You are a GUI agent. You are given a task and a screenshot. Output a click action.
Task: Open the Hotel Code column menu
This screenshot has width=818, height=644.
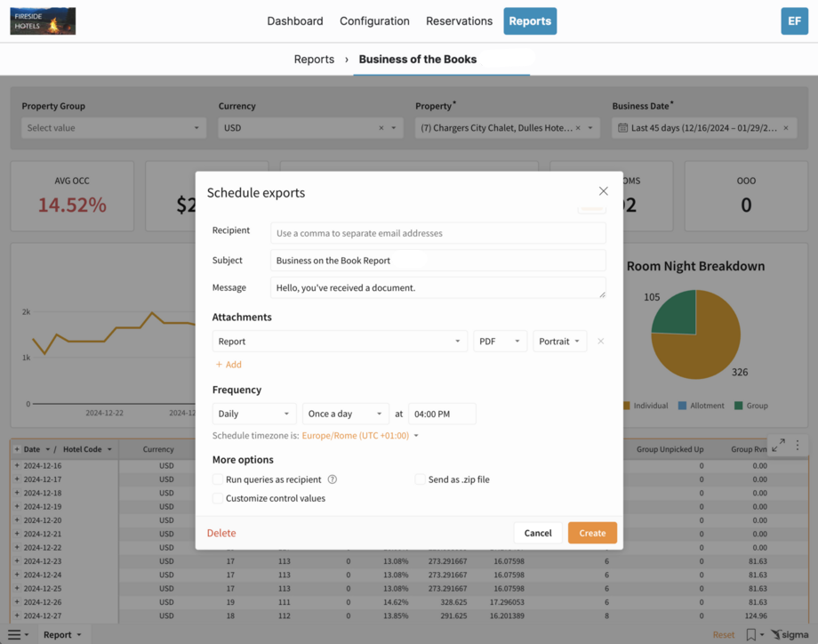(x=109, y=449)
